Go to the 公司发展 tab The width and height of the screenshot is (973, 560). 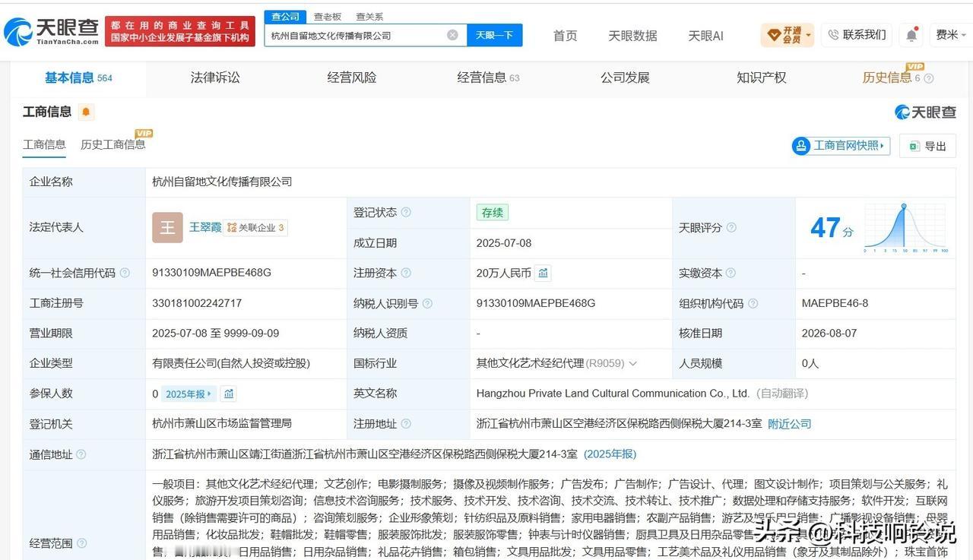coord(625,78)
